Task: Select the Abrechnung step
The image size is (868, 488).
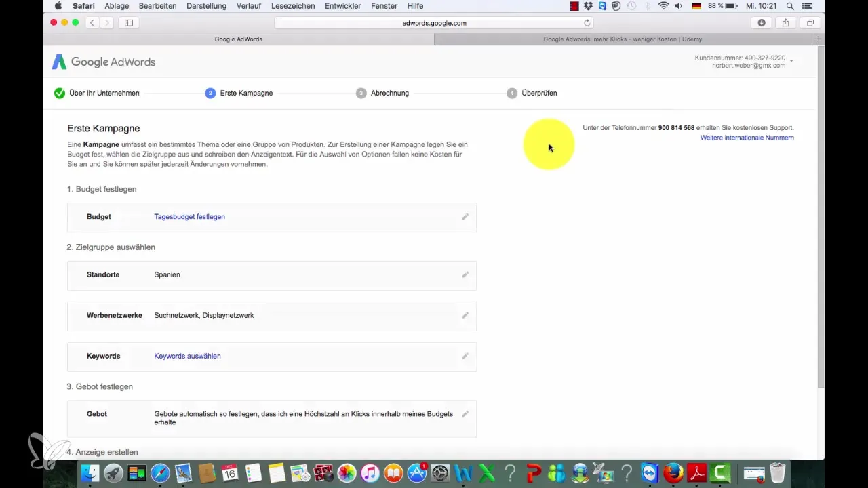Action: coord(382,93)
